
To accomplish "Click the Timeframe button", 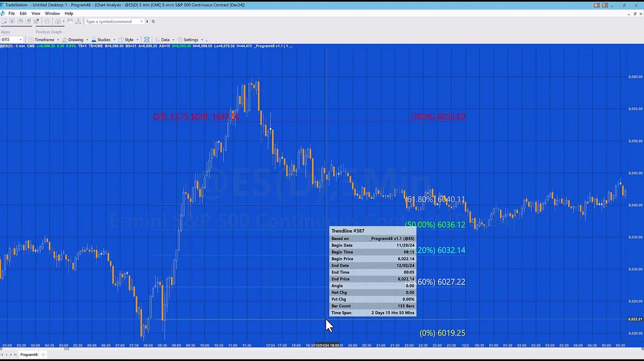I will click(x=42, y=40).
